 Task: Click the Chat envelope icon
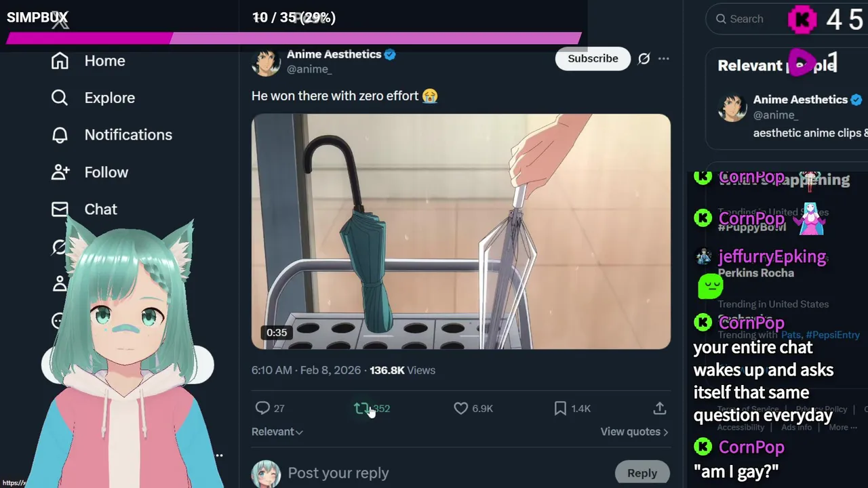(60, 209)
